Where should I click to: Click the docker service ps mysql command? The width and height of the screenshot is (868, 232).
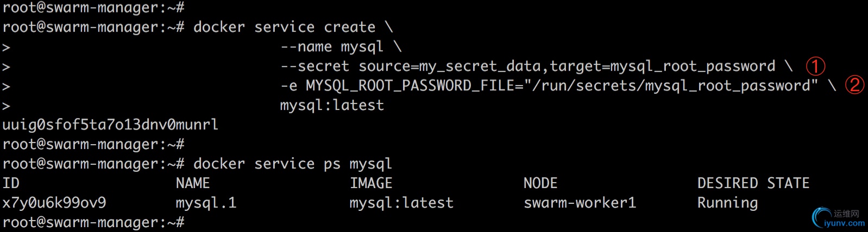293,164
